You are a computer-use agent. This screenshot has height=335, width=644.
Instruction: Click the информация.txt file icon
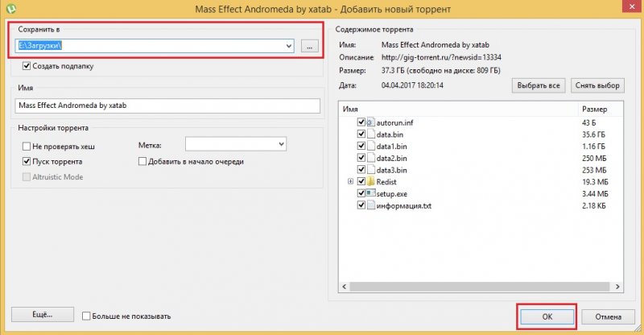(x=371, y=206)
